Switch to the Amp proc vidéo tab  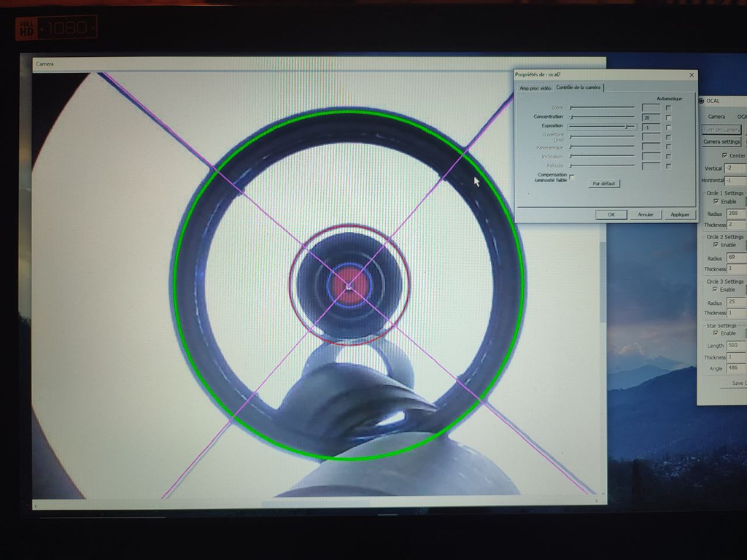point(535,88)
